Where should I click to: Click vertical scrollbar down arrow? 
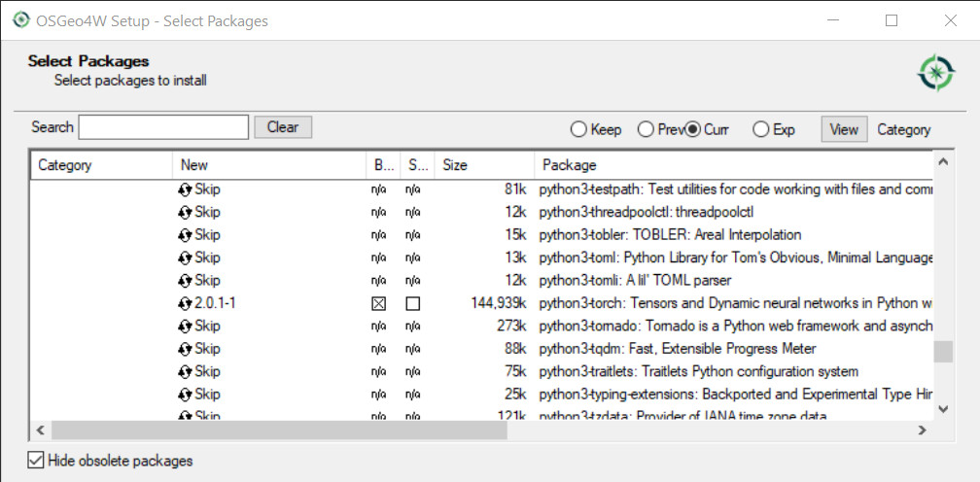point(943,409)
